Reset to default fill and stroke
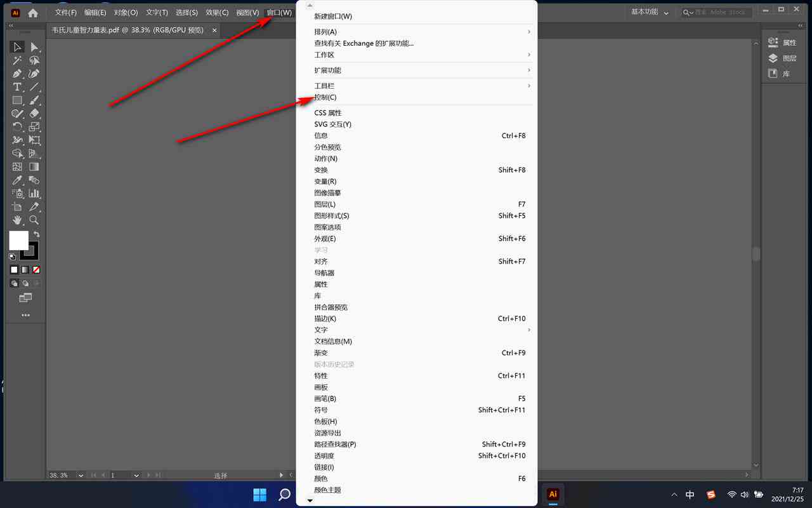 coord(12,257)
